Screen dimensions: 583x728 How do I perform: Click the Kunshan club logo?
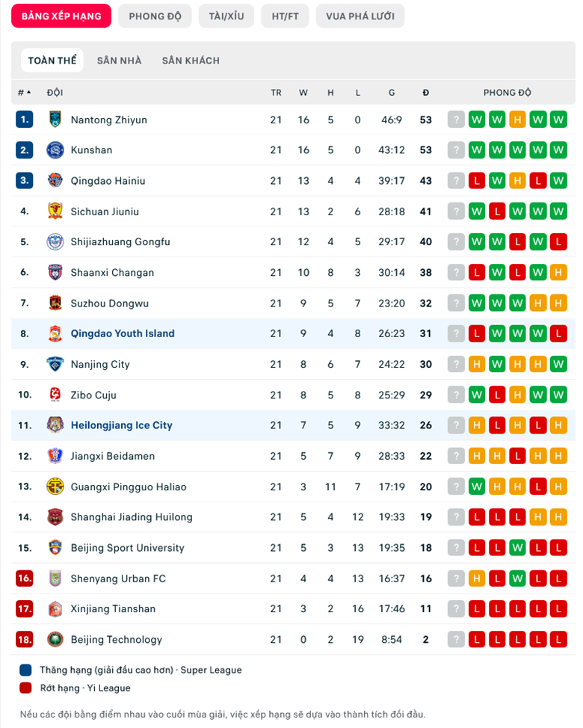(x=55, y=150)
